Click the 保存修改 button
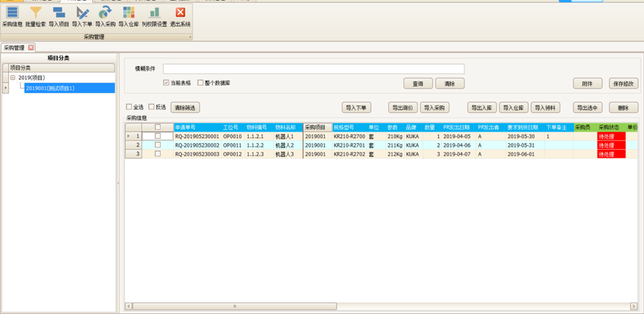The image size is (644, 314). (x=623, y=84)
